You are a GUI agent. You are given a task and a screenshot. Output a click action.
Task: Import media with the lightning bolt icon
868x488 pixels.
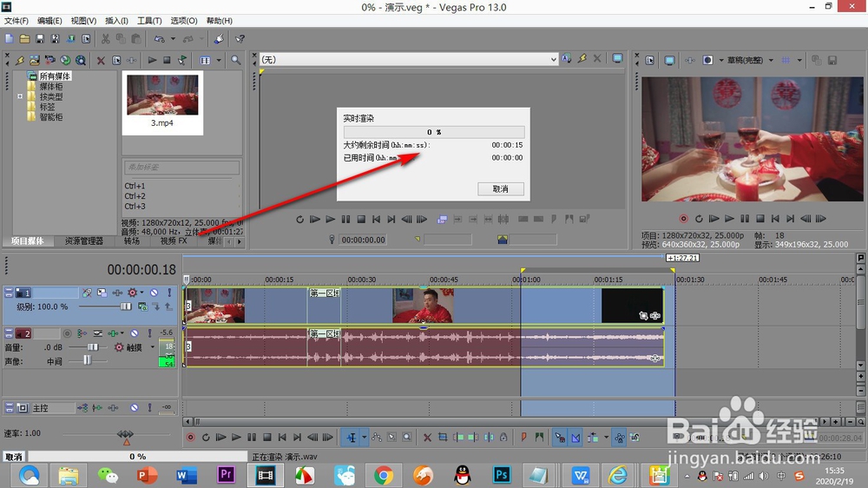coord(20,61)
